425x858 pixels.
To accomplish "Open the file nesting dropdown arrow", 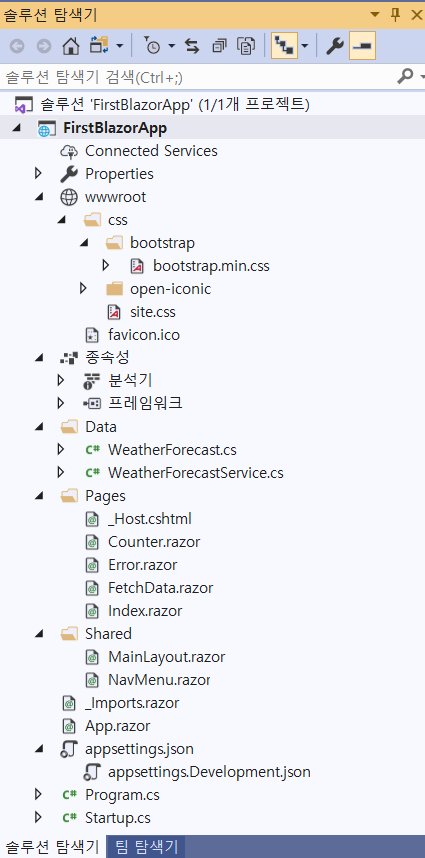I will (x=305, y=47).
